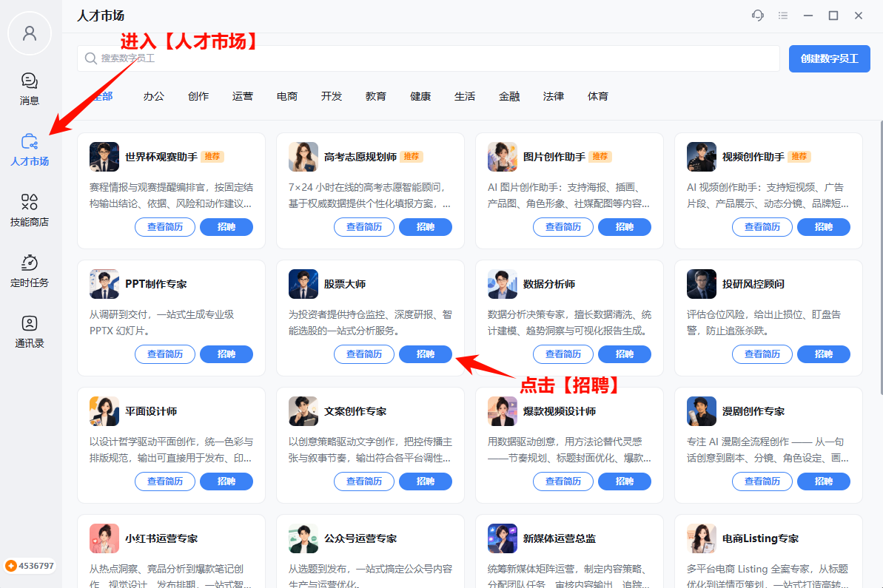Image resolution: width=883 pixels, height=588 pixels.
Task: View résumé of 世界杯观赛助手
Action: (x=165, y=227)
